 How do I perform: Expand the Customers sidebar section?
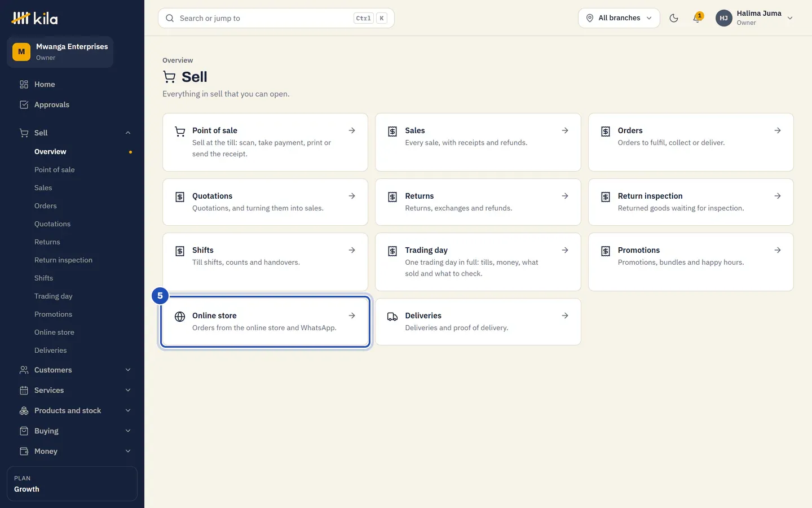(77, 370)
